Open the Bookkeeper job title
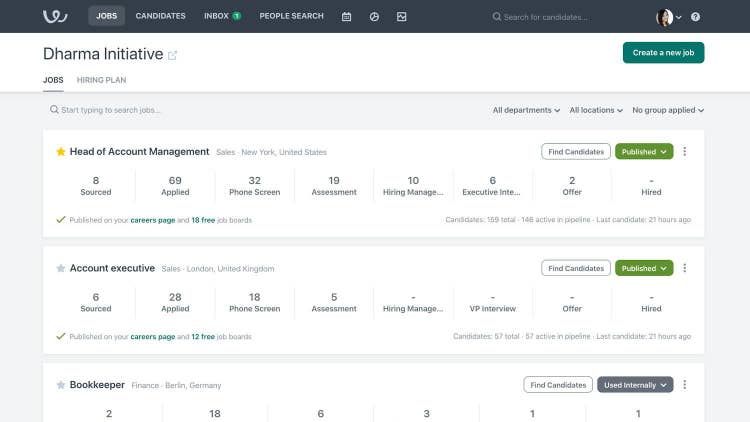Viewport: 750px width, 422px height. pyautogui.click(x=97, y=385)
